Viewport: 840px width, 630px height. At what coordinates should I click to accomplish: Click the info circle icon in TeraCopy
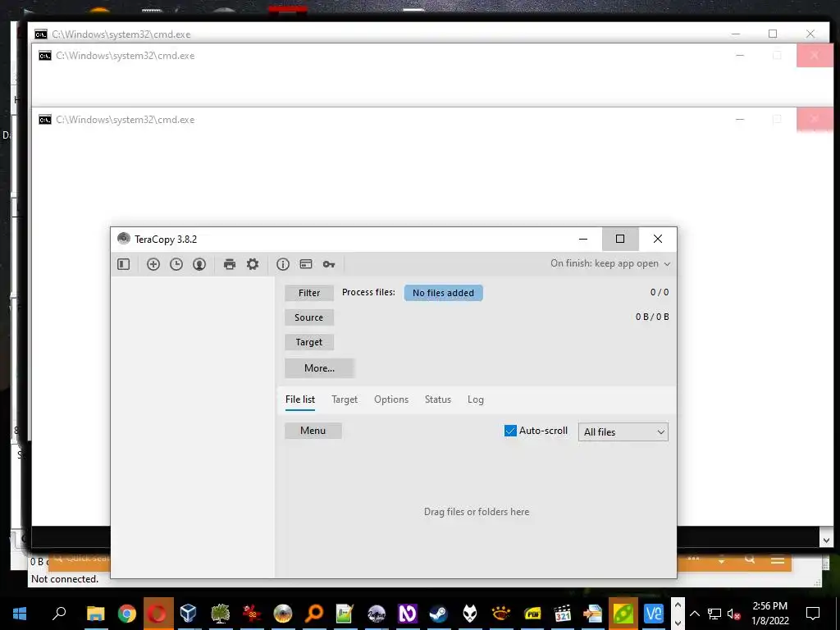(283, 264)
